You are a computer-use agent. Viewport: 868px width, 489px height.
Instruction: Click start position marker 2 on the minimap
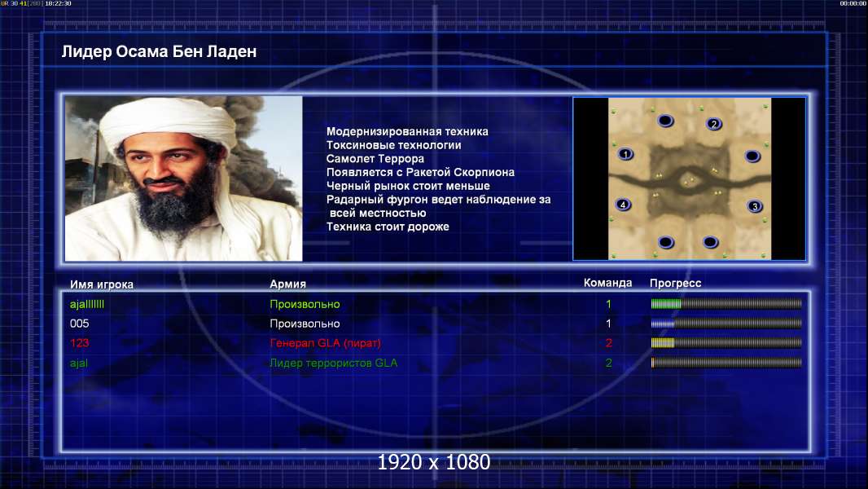[x=713, y=124]
